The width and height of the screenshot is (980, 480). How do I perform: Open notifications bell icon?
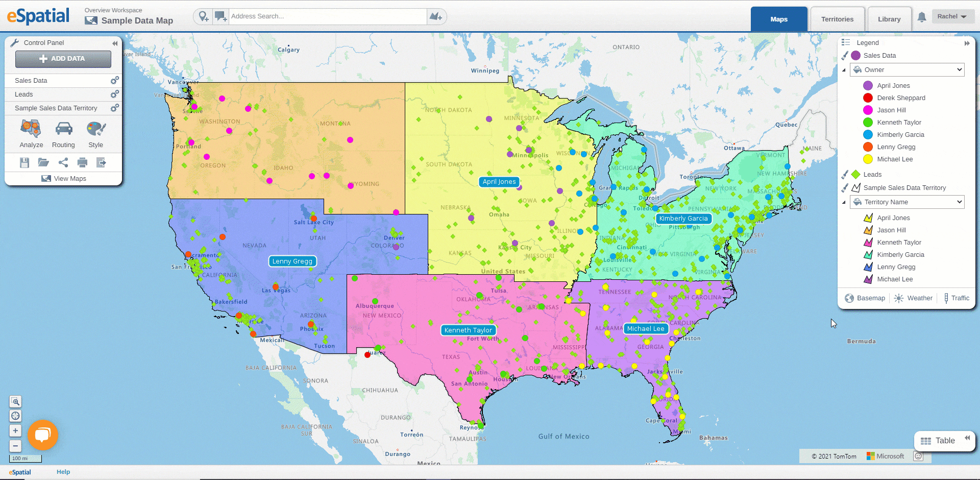pyautogui.click(x=922, y=17)
